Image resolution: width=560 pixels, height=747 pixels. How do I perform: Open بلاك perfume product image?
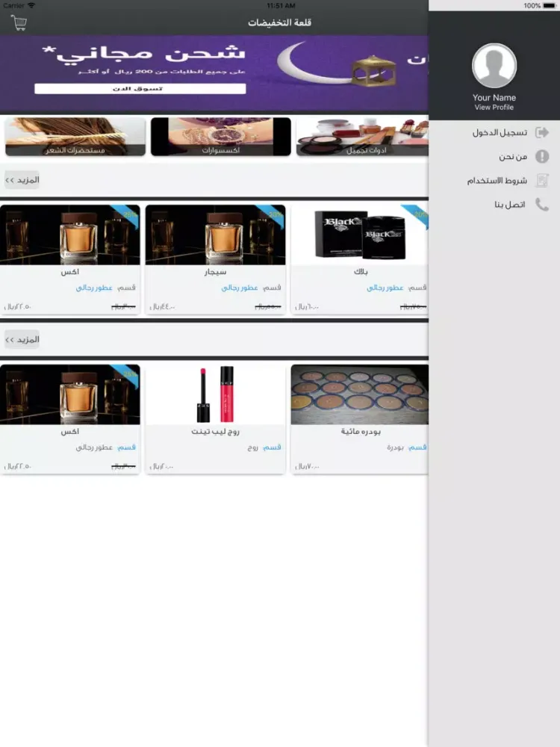pos(360,235)
